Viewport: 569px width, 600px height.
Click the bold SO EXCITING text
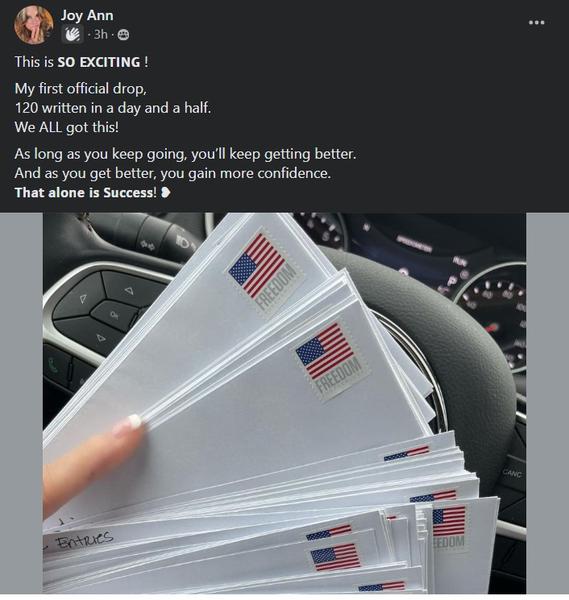[99, 62]
